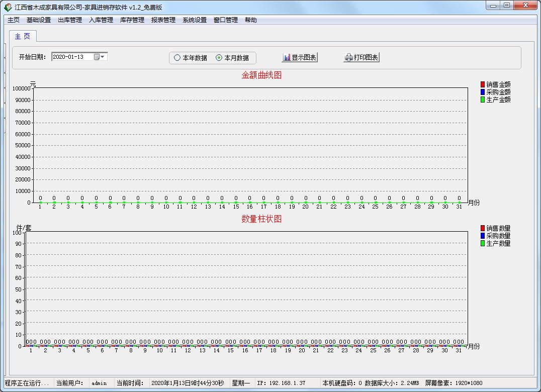This screenshot has width=541, height=392.
Task: Click the 显示图表 button label
Action: click(x=304, y=58)
